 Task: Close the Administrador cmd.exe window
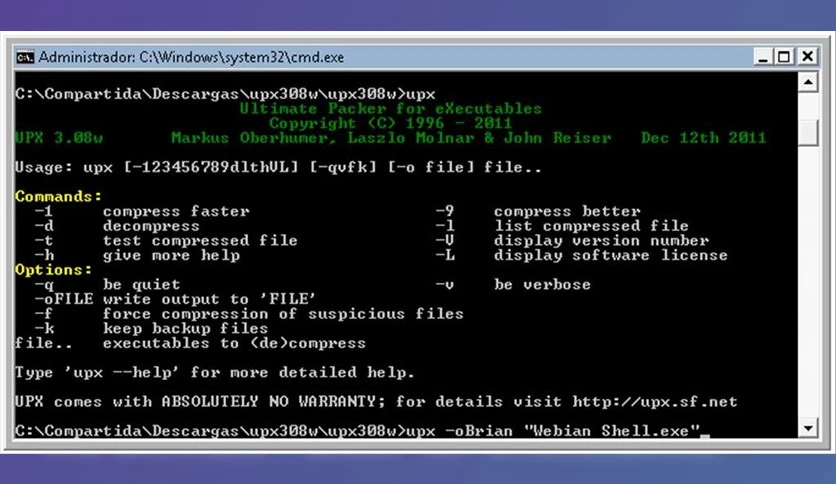coord(808,57)
